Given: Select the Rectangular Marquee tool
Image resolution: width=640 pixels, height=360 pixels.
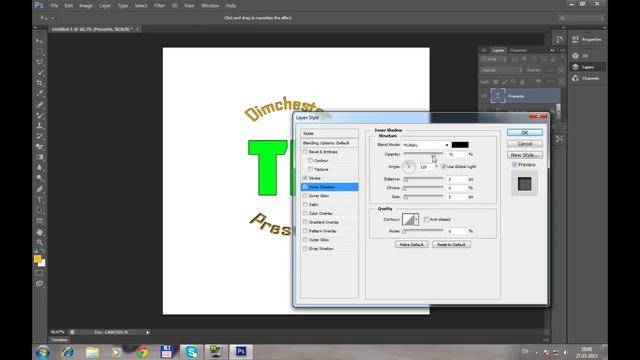Looking at the screenshot, I should click(x=40, y=51).
